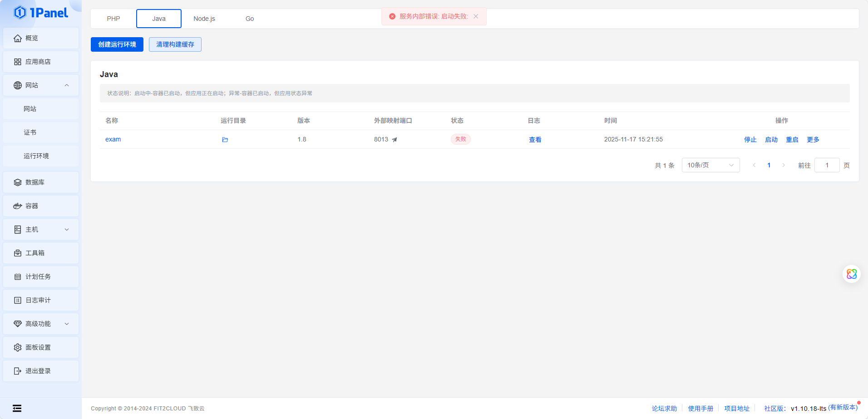The height and width of the screenshot is (419, 868).
Task: Switch to the Node.js tab
Action: tap(204, 19)
